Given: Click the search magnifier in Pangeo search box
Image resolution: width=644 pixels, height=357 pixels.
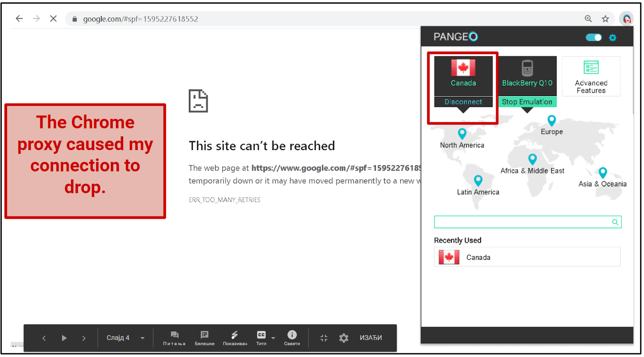Looking at the screenshot, I should (x=615, y=222).
